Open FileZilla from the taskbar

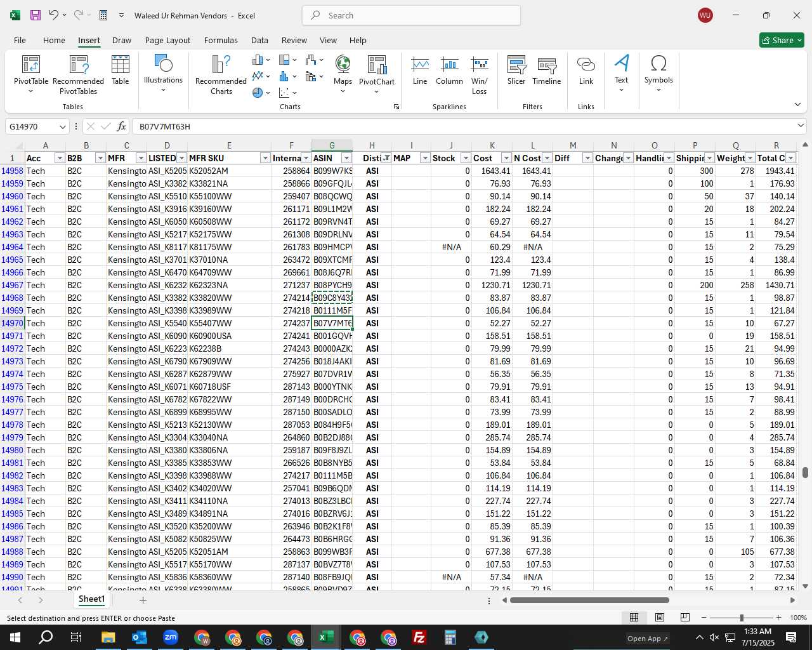(419, 637)
